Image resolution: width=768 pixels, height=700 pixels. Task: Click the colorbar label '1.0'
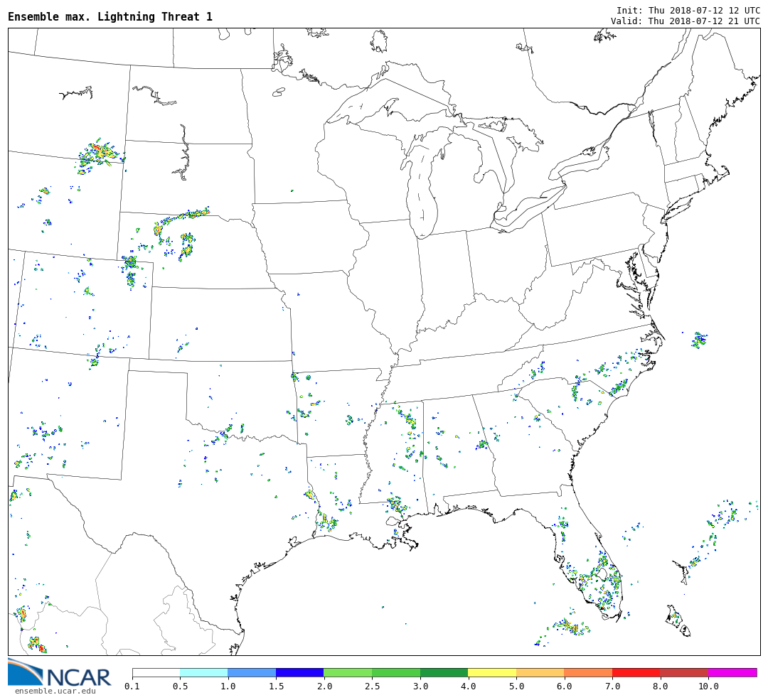[x=228, y=686]
